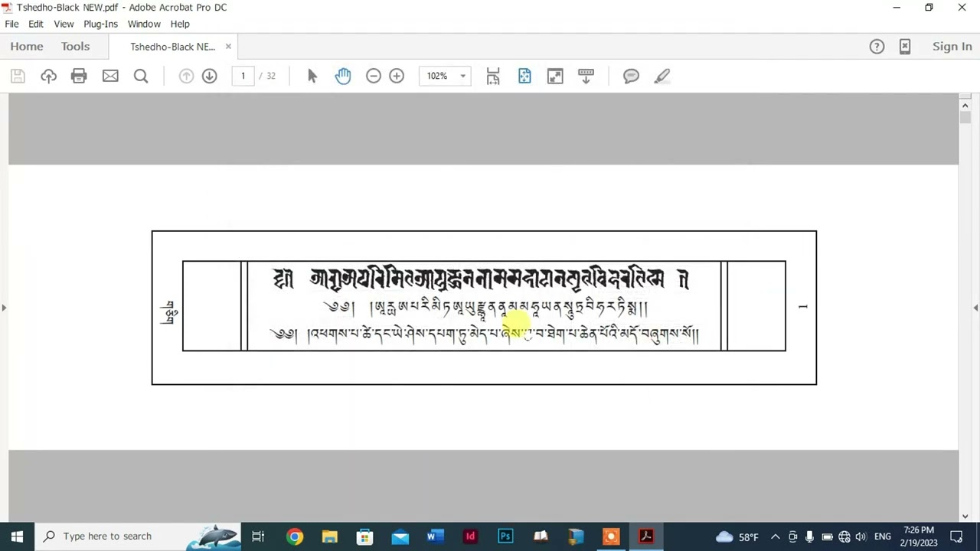Viewport: 980px width, 551px height.
Task: Switch to the Tools tab
Action: [x=75, y=47]
